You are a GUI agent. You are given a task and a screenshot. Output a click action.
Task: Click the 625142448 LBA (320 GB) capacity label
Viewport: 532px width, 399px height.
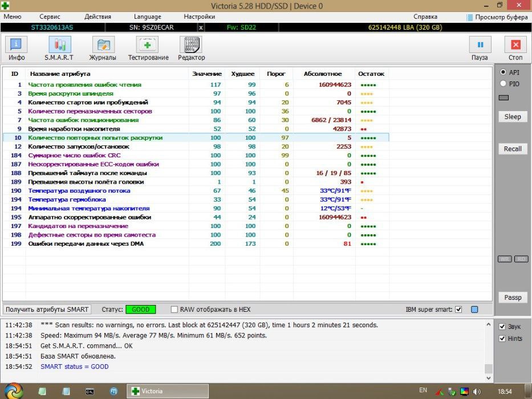(405, 27)
